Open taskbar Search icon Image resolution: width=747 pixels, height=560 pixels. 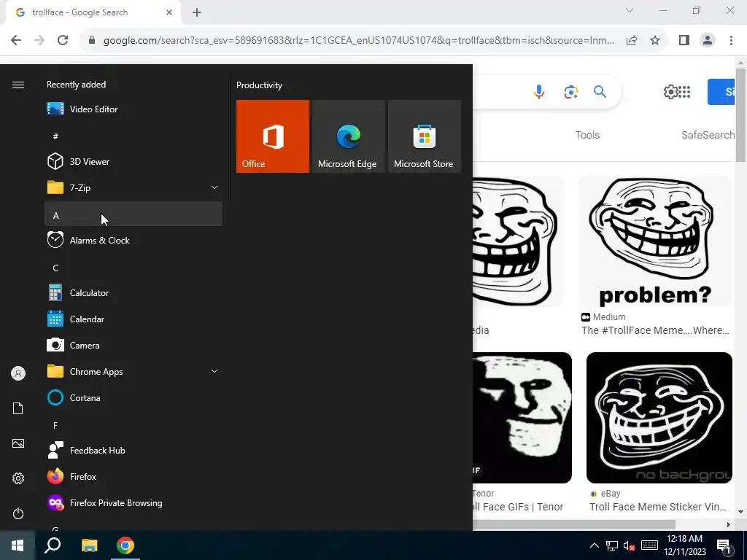point(53,545)
